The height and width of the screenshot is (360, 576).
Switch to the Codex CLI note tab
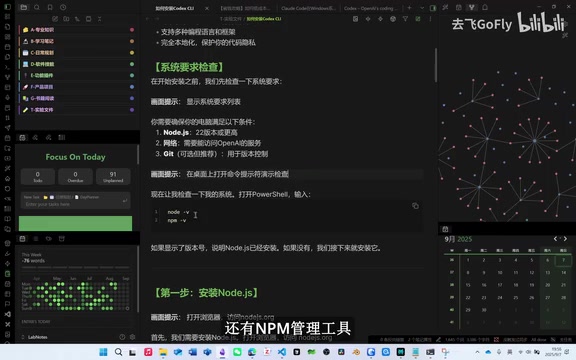(175, 8)
